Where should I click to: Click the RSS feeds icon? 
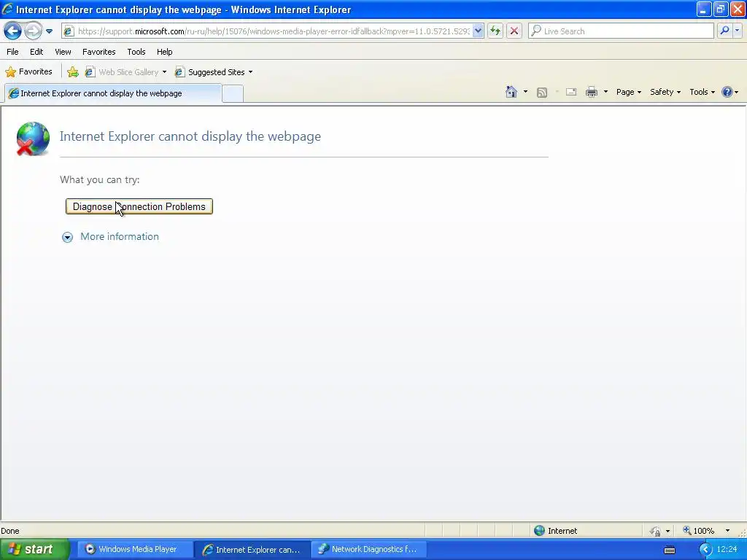click(x=542, y=93)
